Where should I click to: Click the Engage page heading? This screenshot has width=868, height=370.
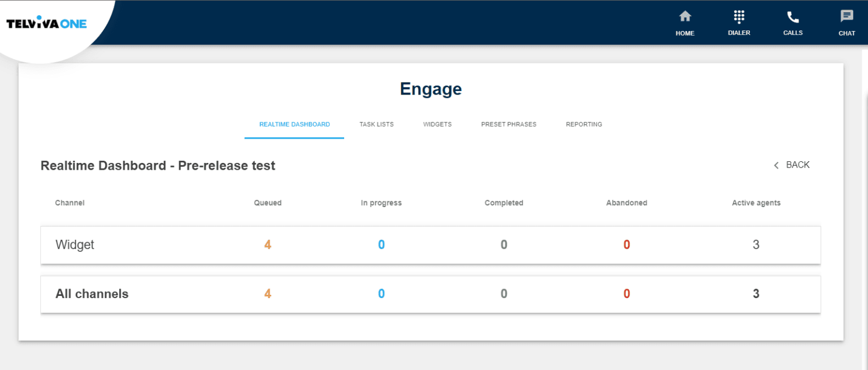click(431, 88)
